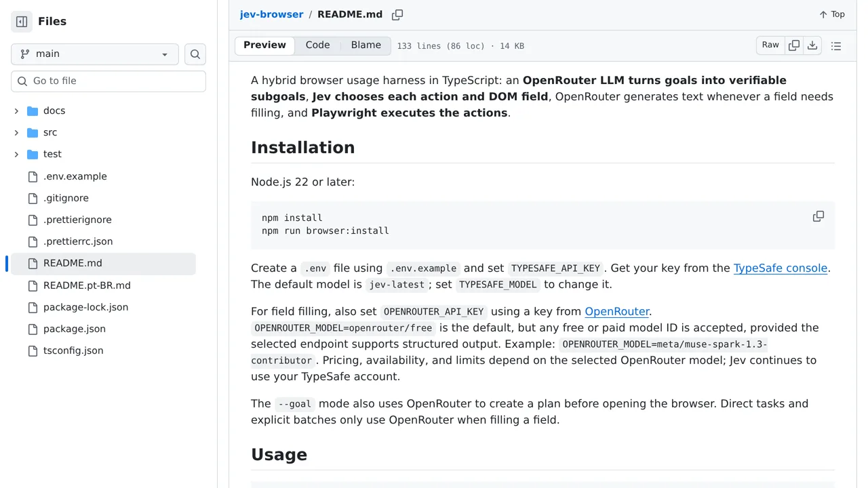Open package-lock.json file
The width and height of the screenshot is (868, 488).
coord(85,307)
